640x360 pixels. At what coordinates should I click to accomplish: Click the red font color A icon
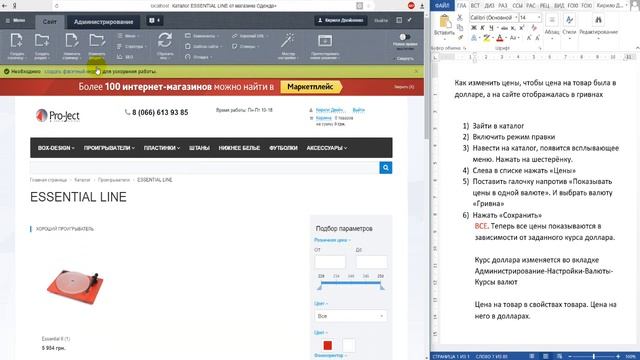pos(500,38)
